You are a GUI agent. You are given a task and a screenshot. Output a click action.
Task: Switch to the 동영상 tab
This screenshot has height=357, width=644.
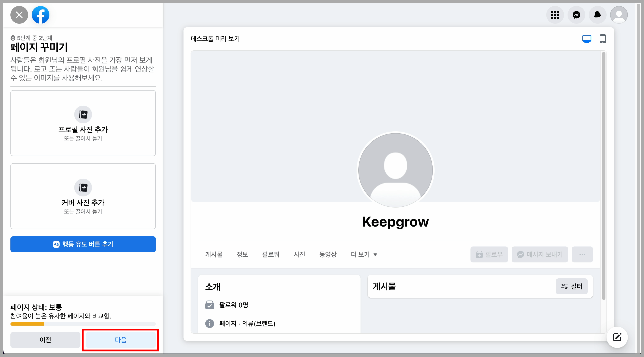328,254
